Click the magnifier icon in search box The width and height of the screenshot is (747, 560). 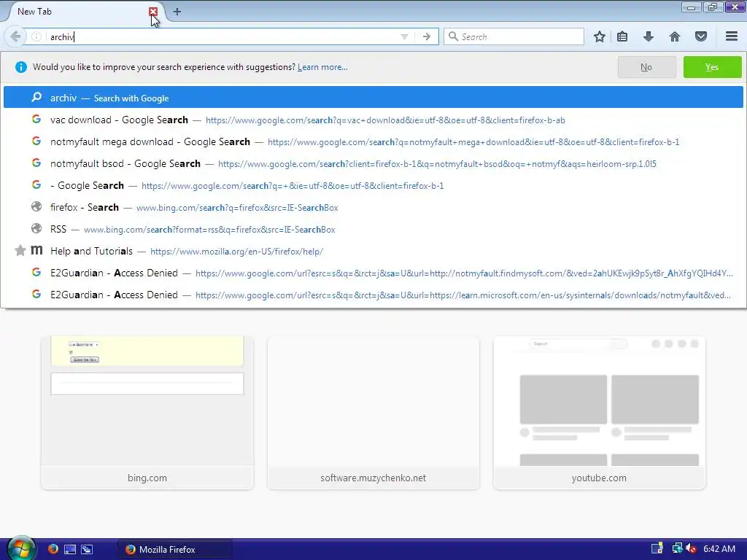coord(453,36)
